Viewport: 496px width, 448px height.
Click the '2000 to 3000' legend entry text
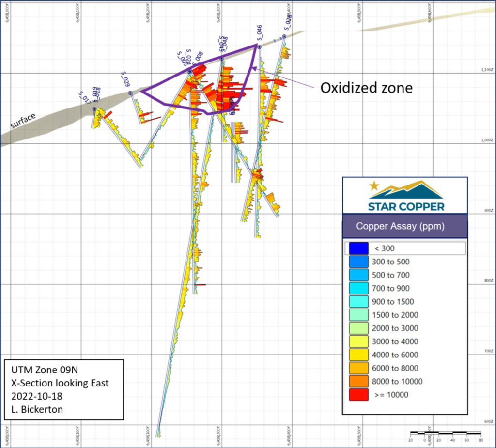coord(396,328)
